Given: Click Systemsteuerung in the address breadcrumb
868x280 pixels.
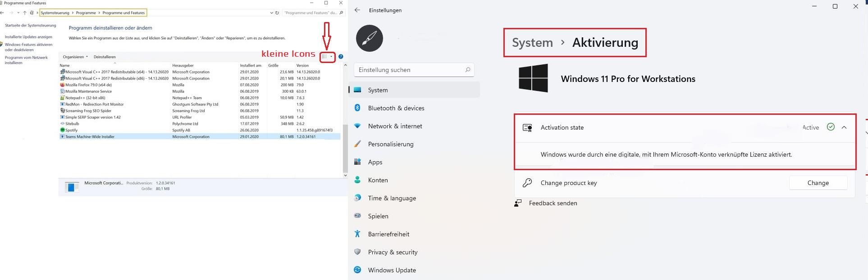Looking at the screenshot, I should point(55,13).
